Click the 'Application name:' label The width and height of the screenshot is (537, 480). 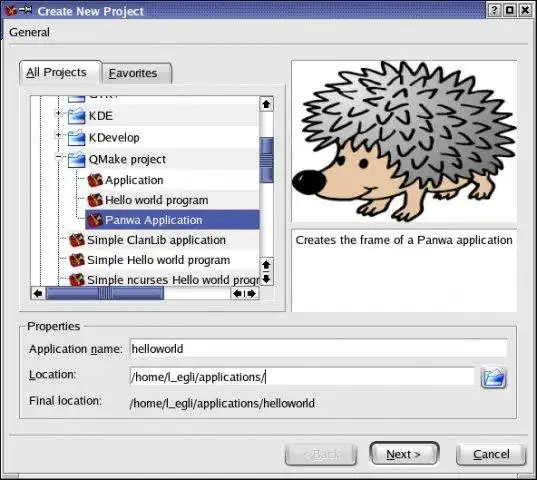76,349
